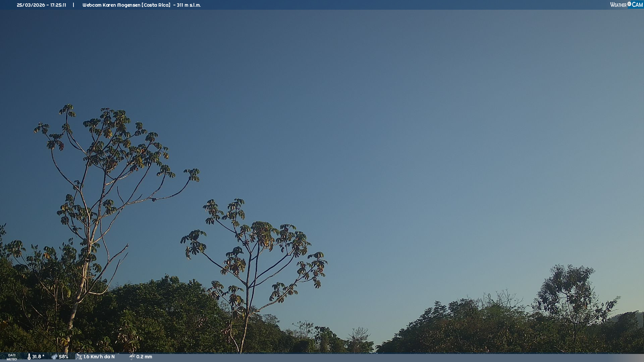This screenshot has height=362, width=644.
Task: Click the 58% humidity value
Action: (63, 357)
